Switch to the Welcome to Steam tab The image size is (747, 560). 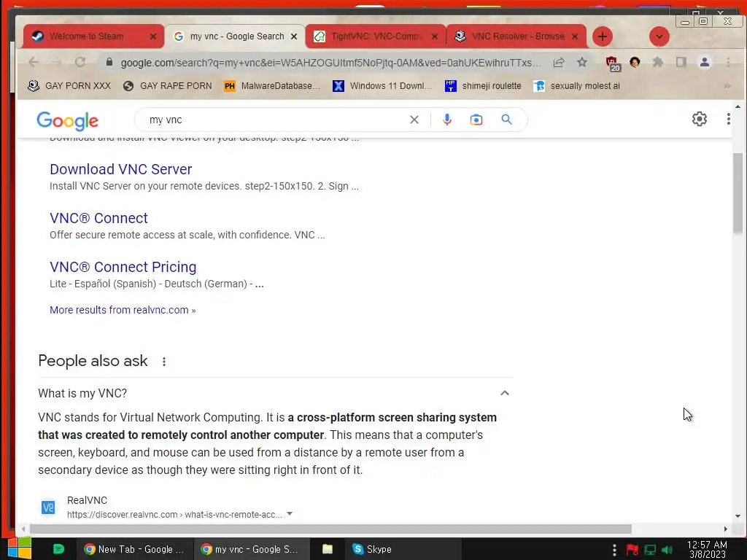click(87, 36)
